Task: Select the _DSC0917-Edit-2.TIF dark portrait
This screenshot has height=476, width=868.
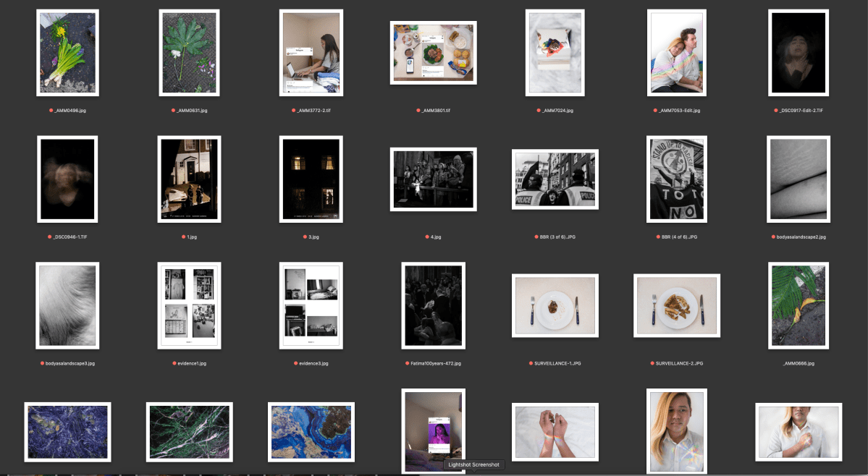Action: (797, 53)
